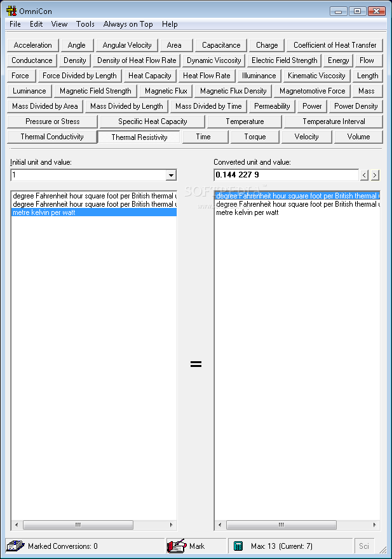Choose Specific Heat Capacity button
The height and width of the screenshot is (559, 392).
click(x=152, y=122)
